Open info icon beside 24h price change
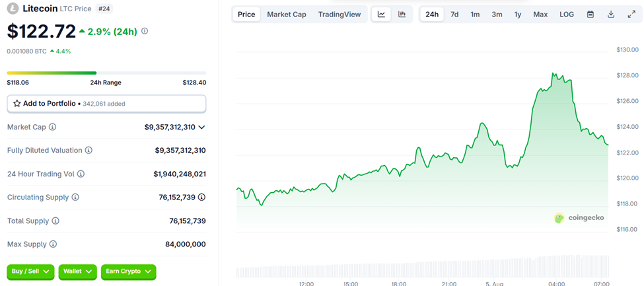The height and width of the screenshot is (286, 644). click(145, 31)
